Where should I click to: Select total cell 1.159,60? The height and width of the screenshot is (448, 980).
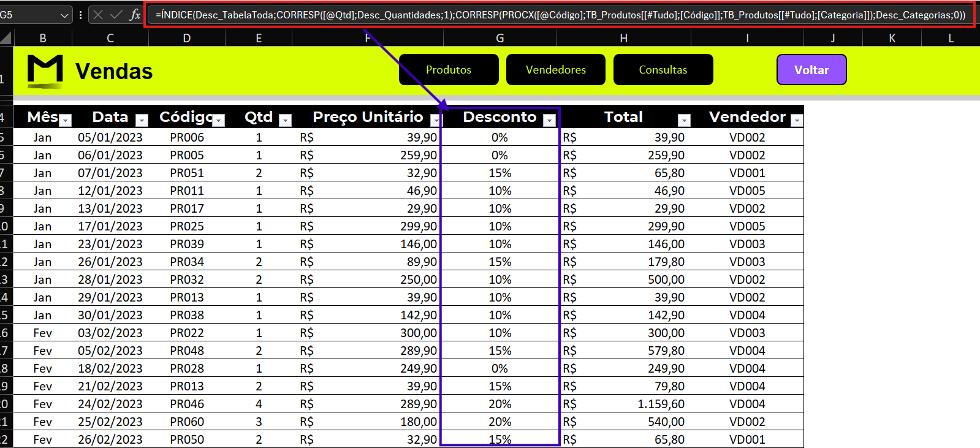pos(623,404)
